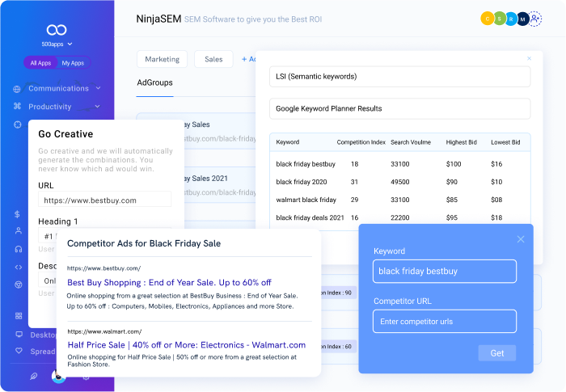The image size is (566, 392).
Task: Click the $100 highest bid value
Action: (x=454, y=164)
